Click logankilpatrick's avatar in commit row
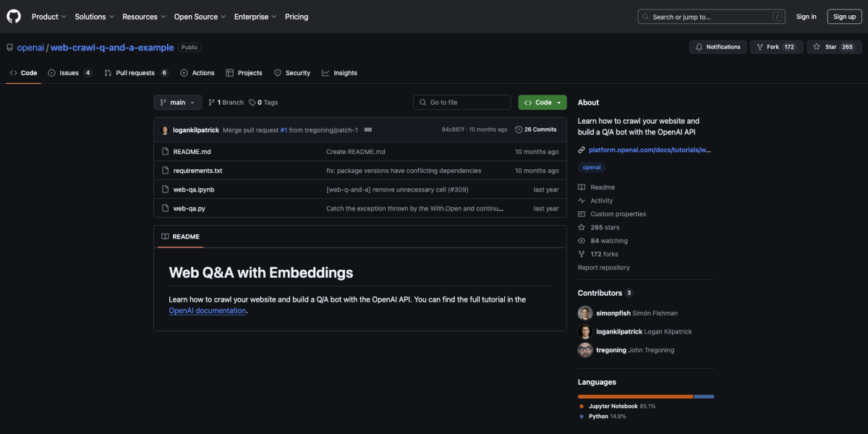The height and width of the screenshot is (434, 868). coord(165,129)
